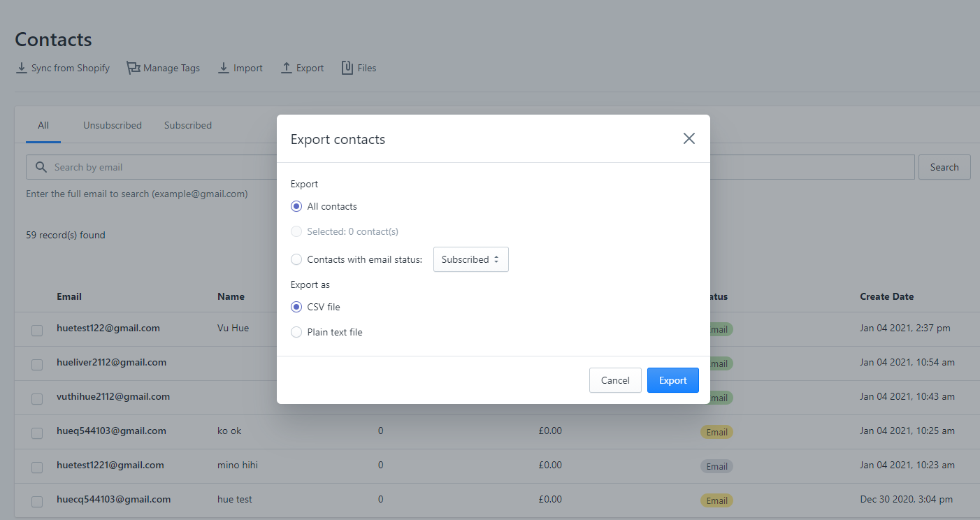This screenshot has width=980, height=520.
Task: Switch to the Unsubscribed tab
Action: tap(113, 126)
